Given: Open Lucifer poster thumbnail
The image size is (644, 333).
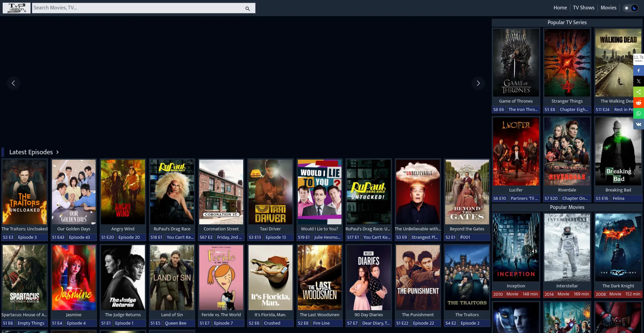Looking at the screenshot, I should tap(516, 152).
